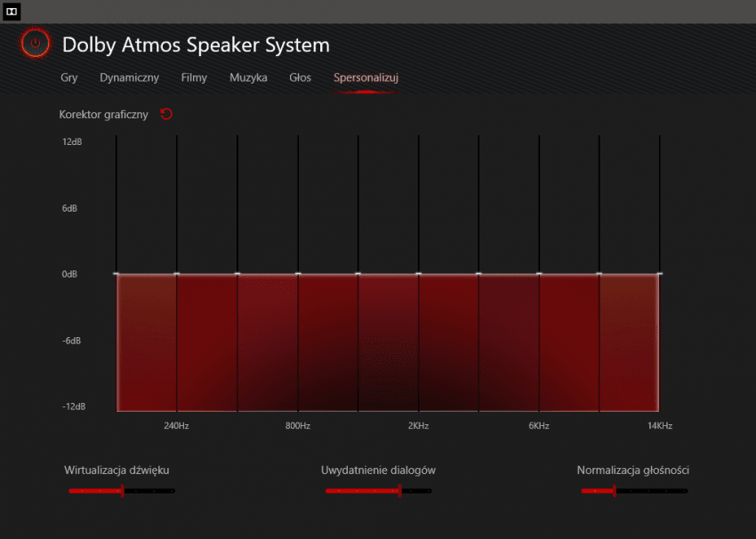Switch to the Gry tab

pos(69,77)
